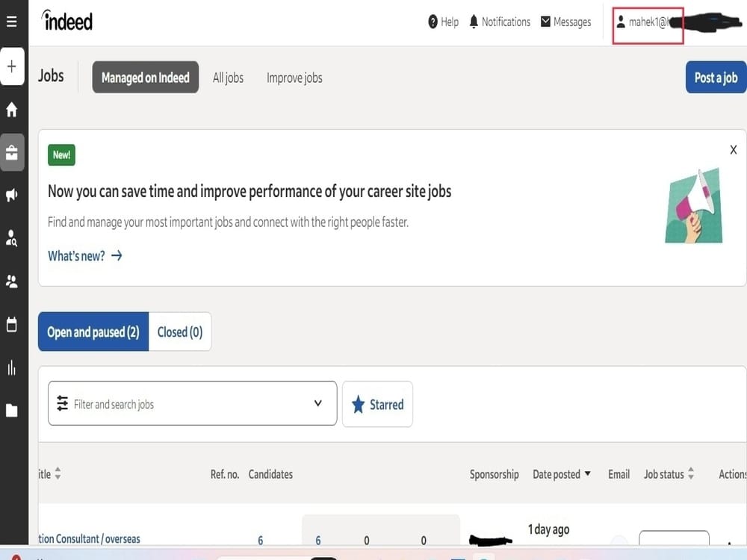Viewport: 747px width, 560px height.
Task: Click the Post a job button
Action: (716, 77)
